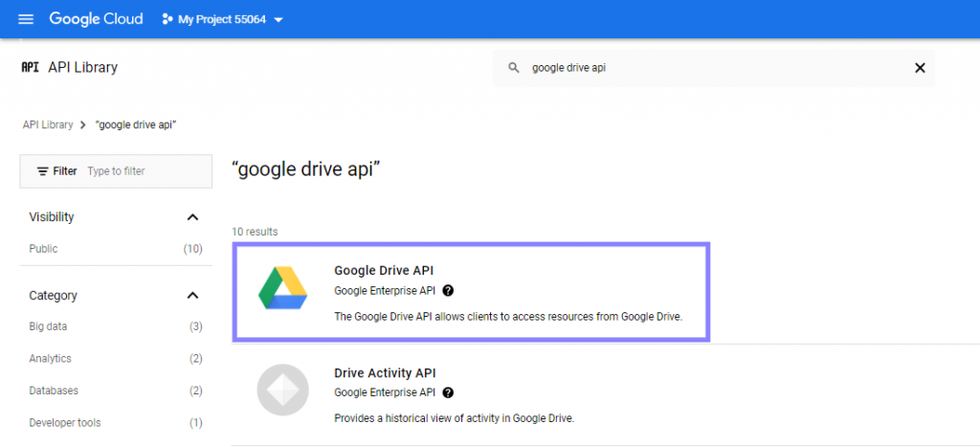Collapse the Visibility section
Screen dimensions: 980x447
click(192, 217)
